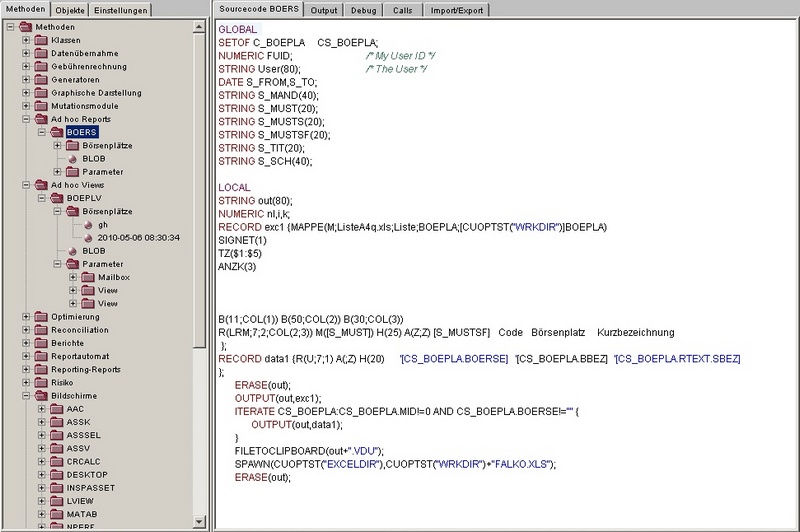Expand the Optimierung tree node

(x=25, y=316)
